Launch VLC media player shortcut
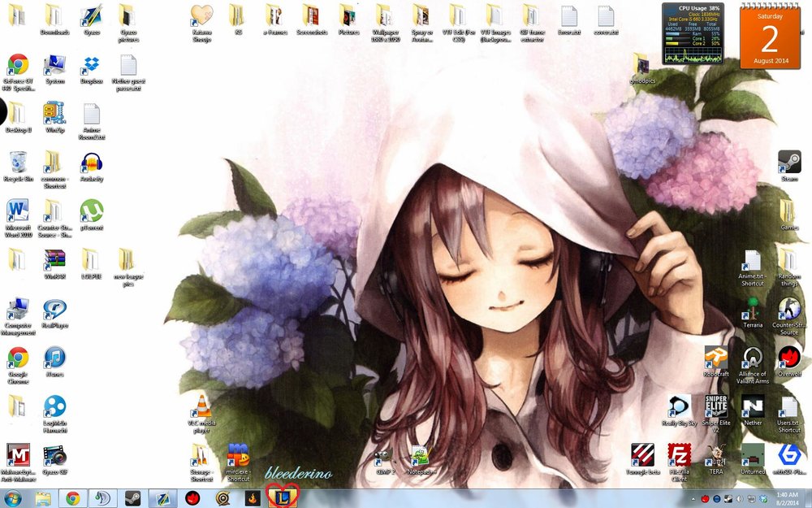This screenshot has height=508, width=812. [201, 415]
